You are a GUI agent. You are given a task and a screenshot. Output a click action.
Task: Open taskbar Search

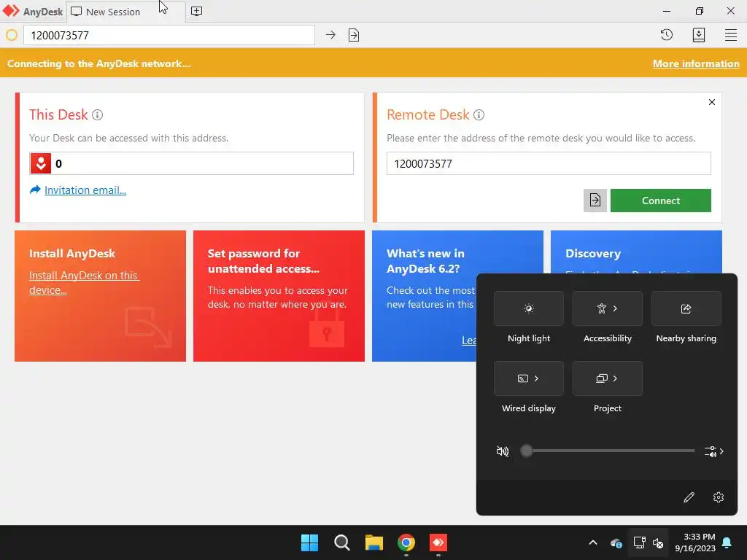tap(341, 542)
